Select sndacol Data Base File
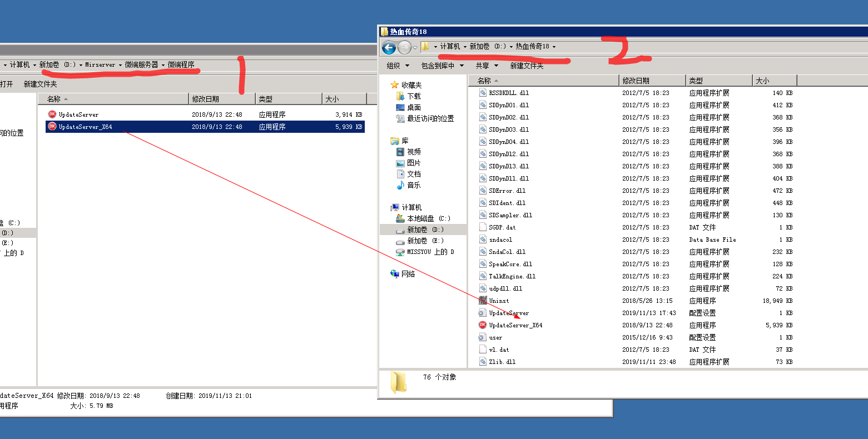868x439 pixels. click(x=500, y=240)
